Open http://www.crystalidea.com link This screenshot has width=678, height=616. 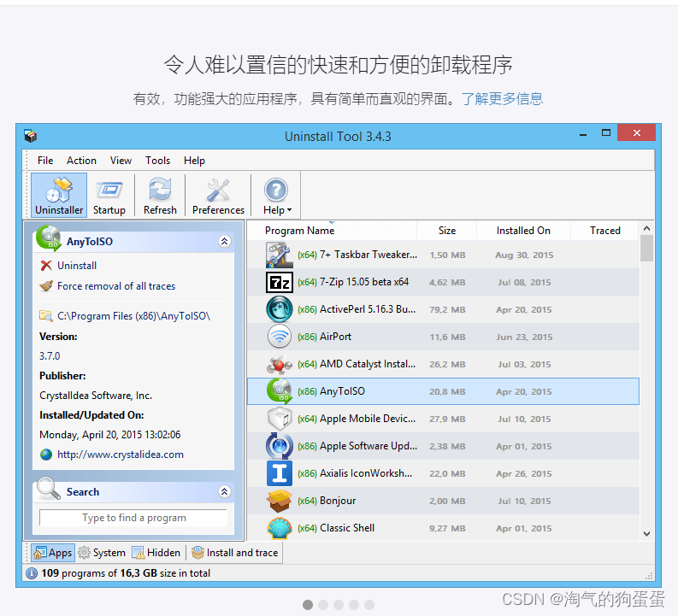121,455
